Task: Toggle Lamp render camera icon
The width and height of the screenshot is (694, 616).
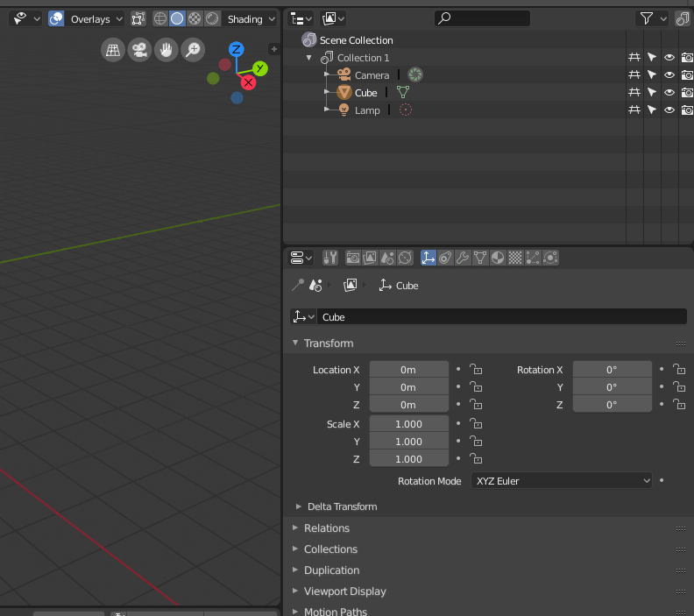Action: [x=687, y=110]
